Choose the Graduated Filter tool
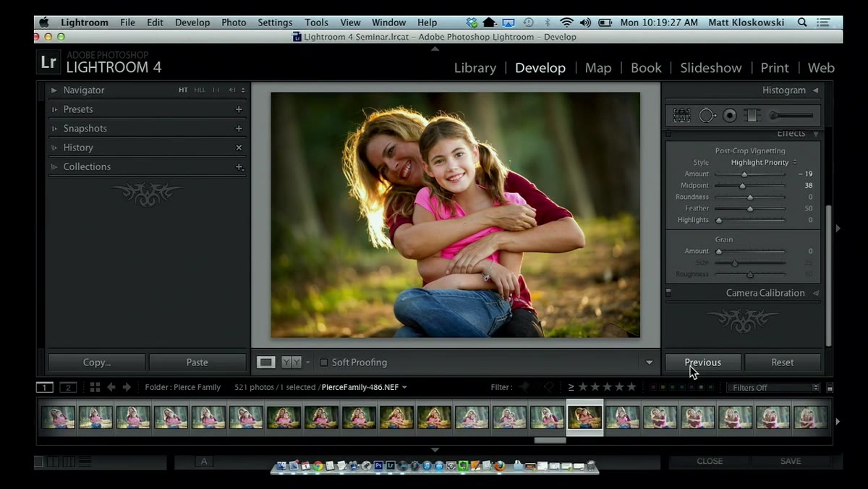This screenshot has height=489, width=868. (752, 115)
